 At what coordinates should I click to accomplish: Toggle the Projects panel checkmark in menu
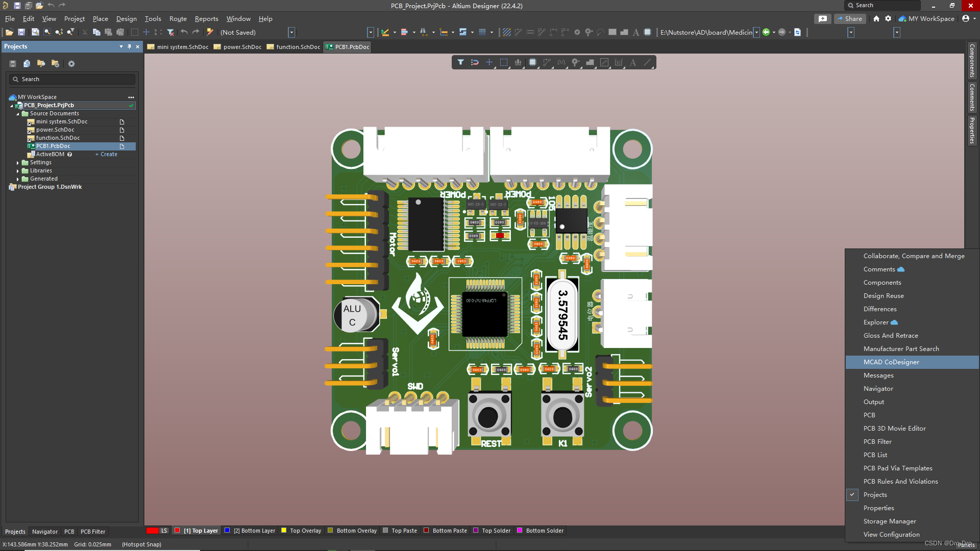click(x=852, y=494)
